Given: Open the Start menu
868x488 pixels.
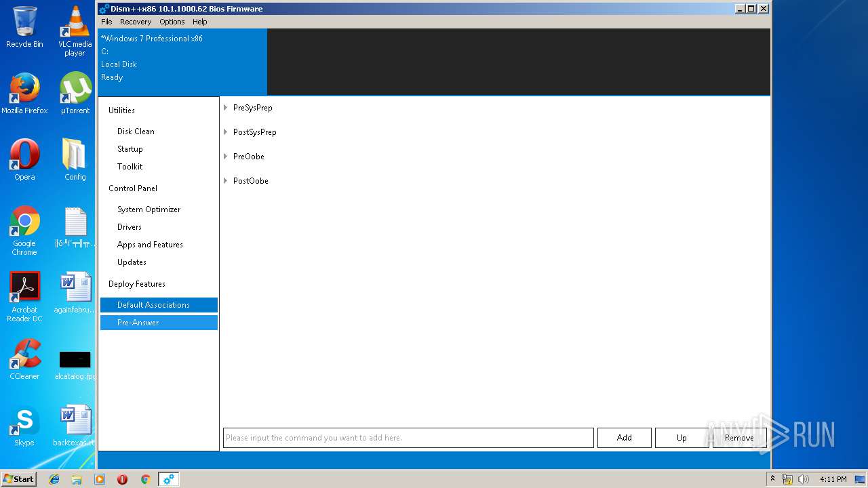Looking at the screenshot, I should (x=18, y=479).
